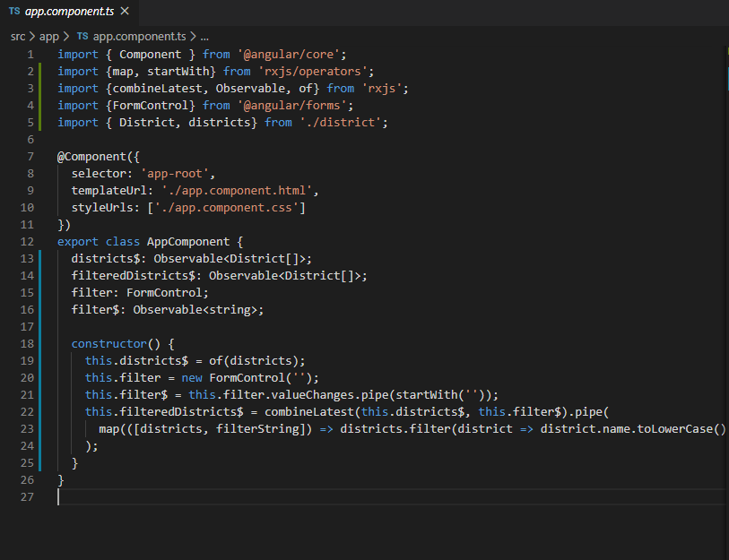The height and width of the screenshot is (560, 729).
Task: Open the app.component.ts breadcrumb item
Action: point(139,37)
